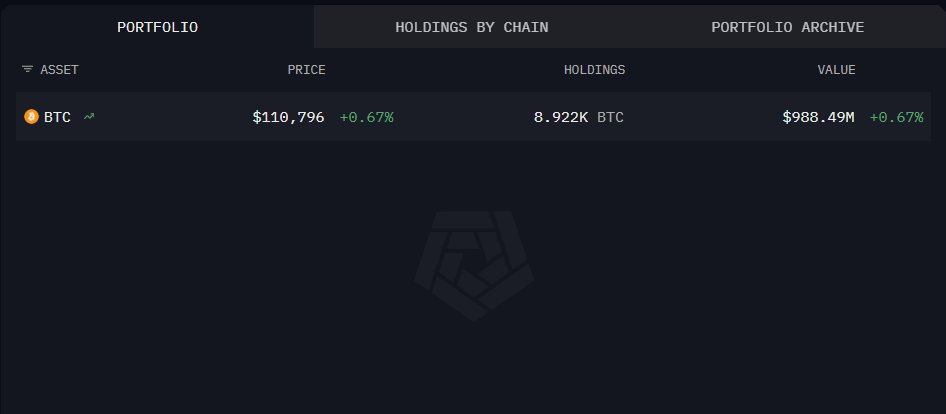The image size is (946, 414).
Task: Click the $988.49M portfolio value
Action: coord(818,117)
